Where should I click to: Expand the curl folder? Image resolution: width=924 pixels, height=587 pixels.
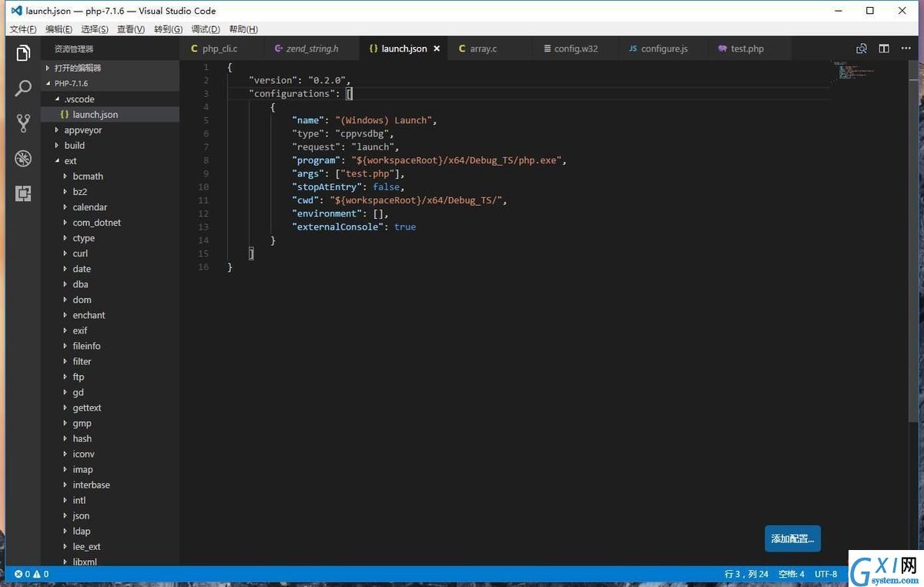[110, 253]
